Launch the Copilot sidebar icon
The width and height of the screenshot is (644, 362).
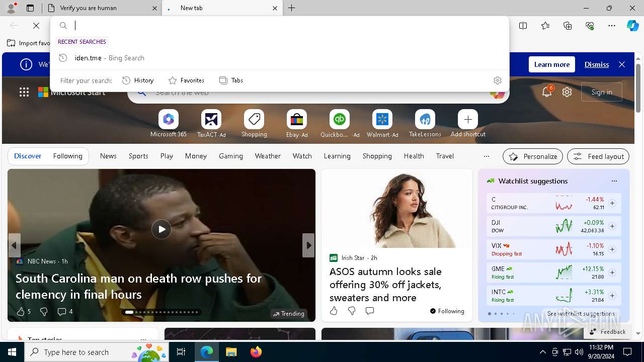632,26
